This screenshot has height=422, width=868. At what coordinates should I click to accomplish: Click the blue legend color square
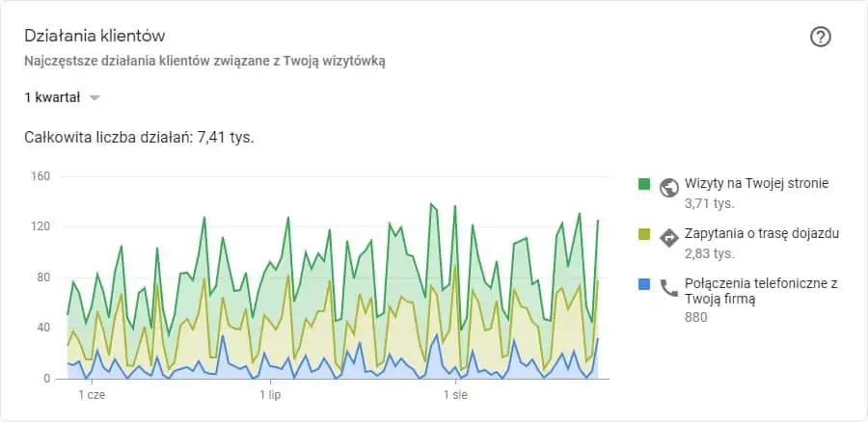tap(644, 284)
